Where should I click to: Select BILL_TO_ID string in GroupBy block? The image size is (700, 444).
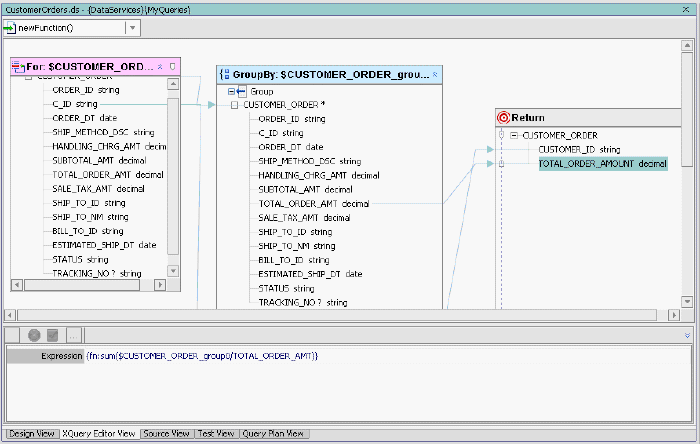(x=294, y=260)
